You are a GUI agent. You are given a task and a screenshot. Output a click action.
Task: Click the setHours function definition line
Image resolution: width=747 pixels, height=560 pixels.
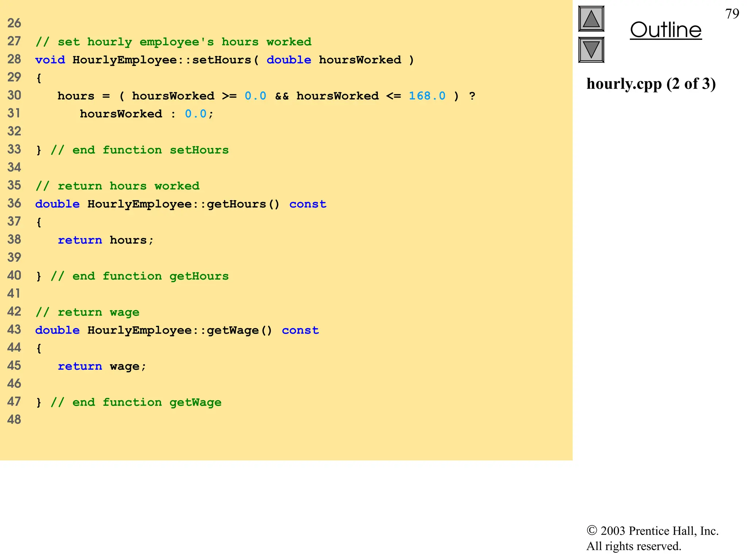tap(224, 60)
